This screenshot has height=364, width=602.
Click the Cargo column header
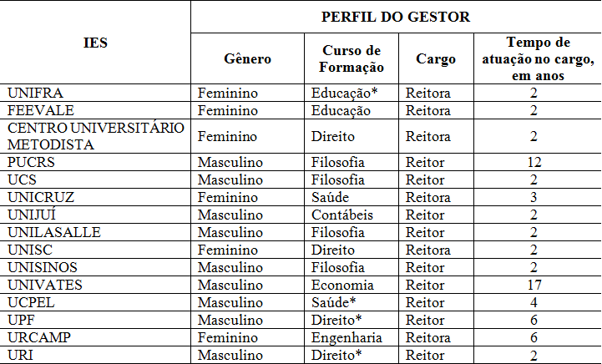click(x=436, y=59)
